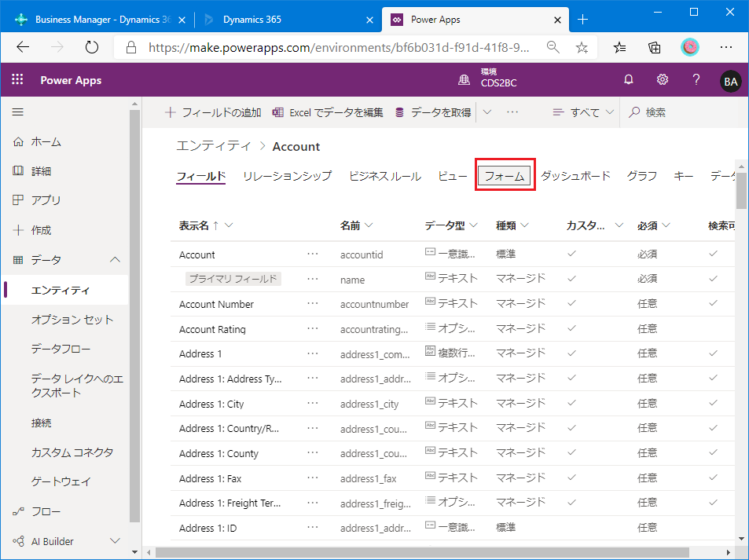749x560 pixels.
Task: Go back in the browser
Action: 23,47
